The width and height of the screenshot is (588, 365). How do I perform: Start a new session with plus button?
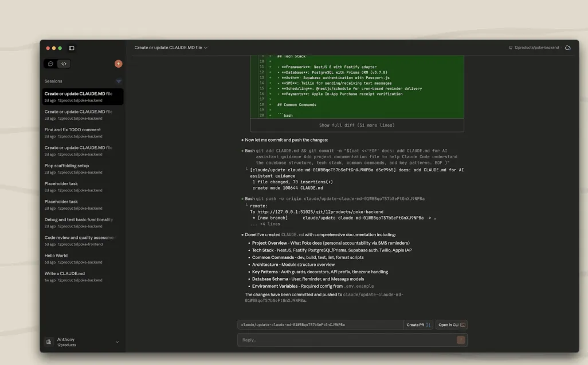click(118, 64)
